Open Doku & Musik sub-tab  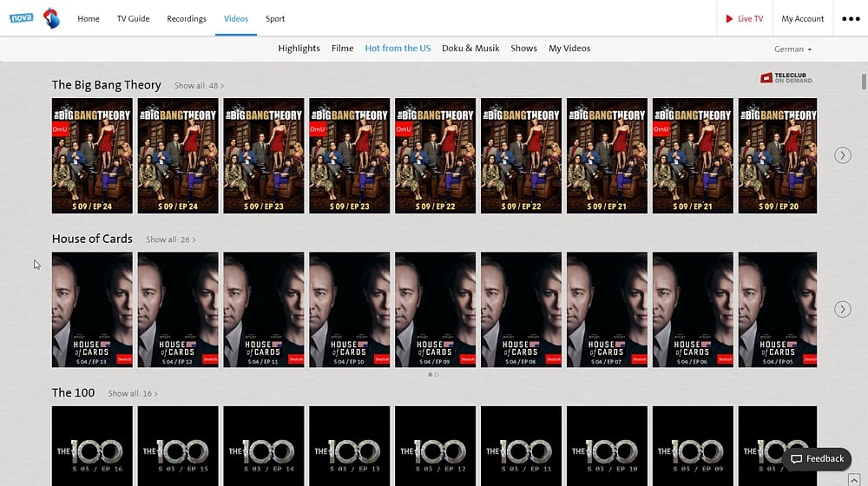[470, 48]
